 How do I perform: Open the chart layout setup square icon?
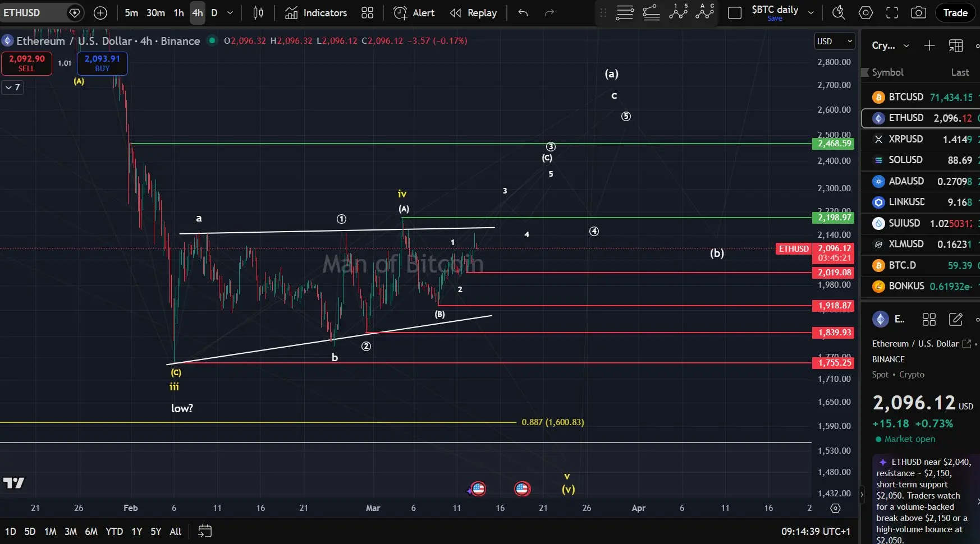(735, 13)
